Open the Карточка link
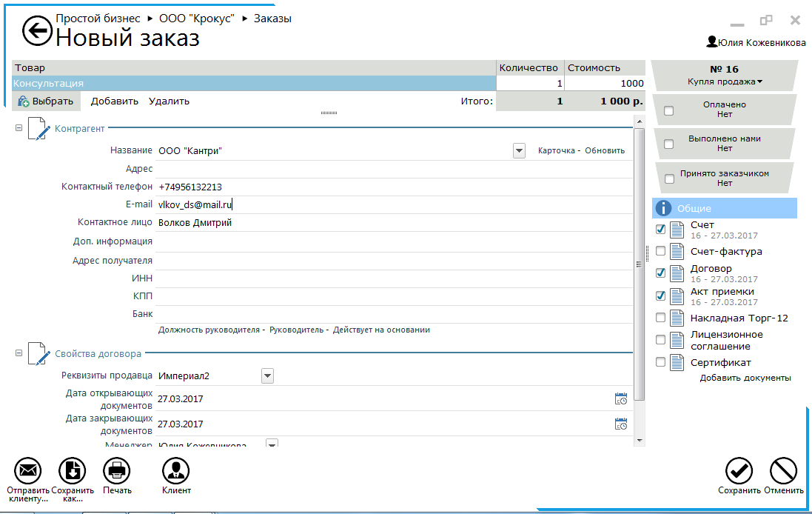Image resolution: width=812 pixels, height=514 pixels. [x=556, y=151]
